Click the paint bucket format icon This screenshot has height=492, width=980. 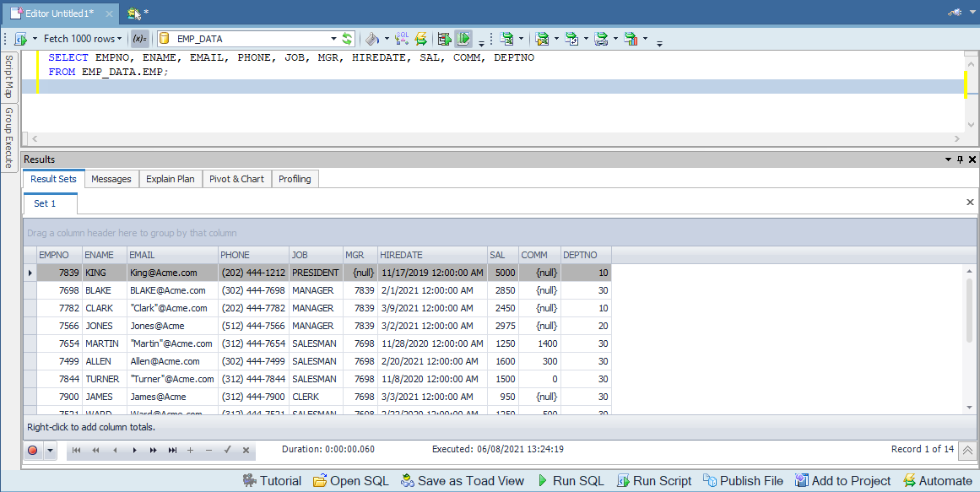point(372,39)
